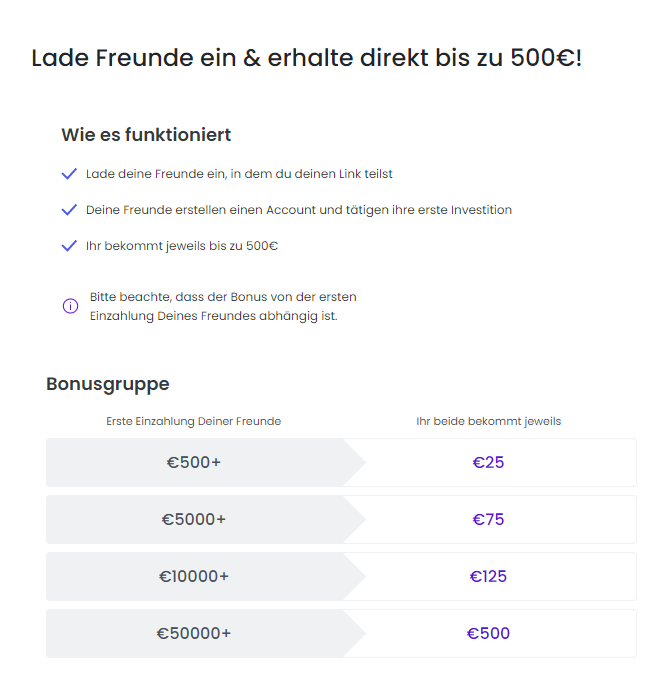The height and width of the screenshot is (693, 653).
Task: Click 'Erste Einzahlung Deiner Freunde' column header
Action: coord(194,421)
